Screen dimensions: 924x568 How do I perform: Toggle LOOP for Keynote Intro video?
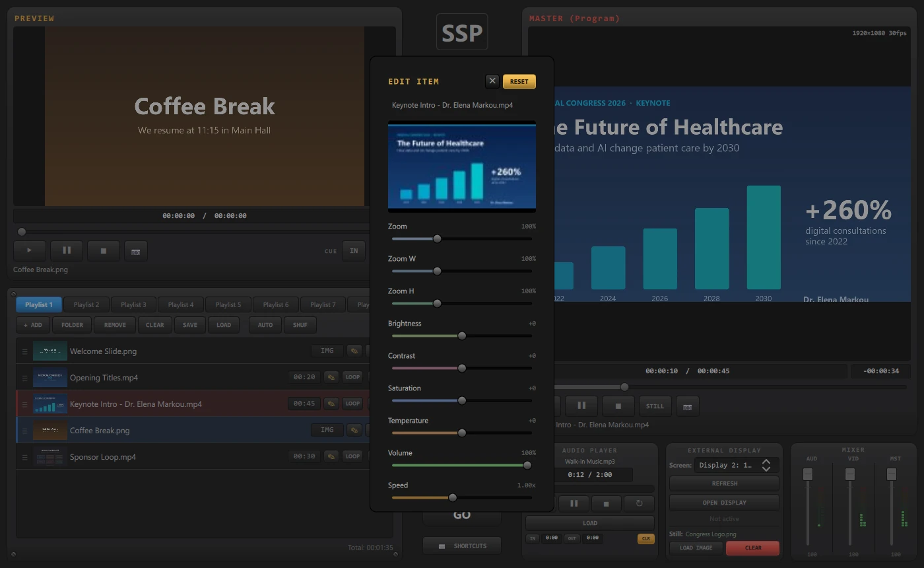(x=352, y=404)
